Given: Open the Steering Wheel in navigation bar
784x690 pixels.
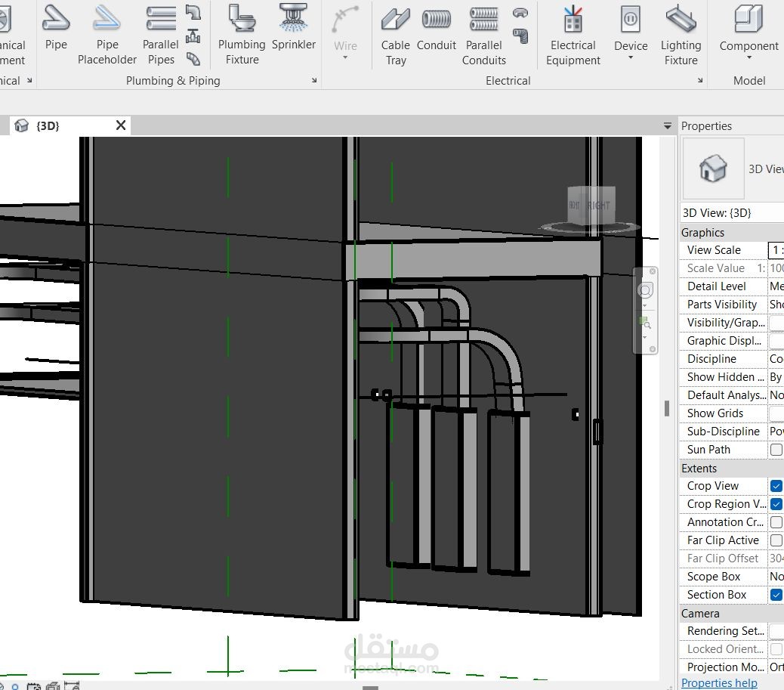Looking at the screenshot, I should click(645, 290).
